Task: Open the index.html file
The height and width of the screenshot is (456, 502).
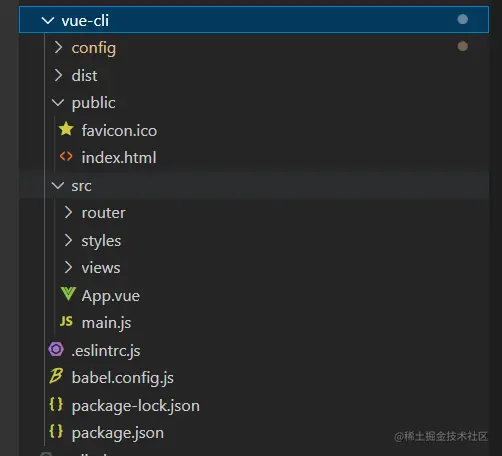Action: [x=119, y=158]
